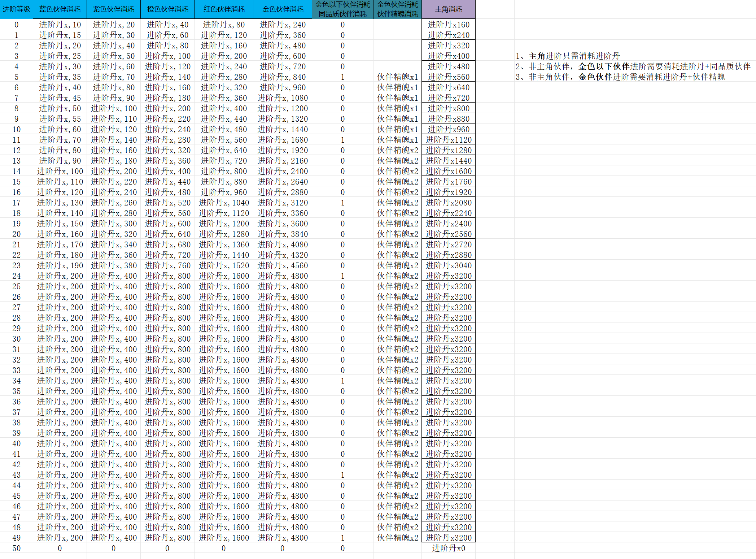The height and width of the screenshot is (559, 756).
Task: Click the 橙色伙伴消耗 header cell
Action: click(x=167, y=9)
